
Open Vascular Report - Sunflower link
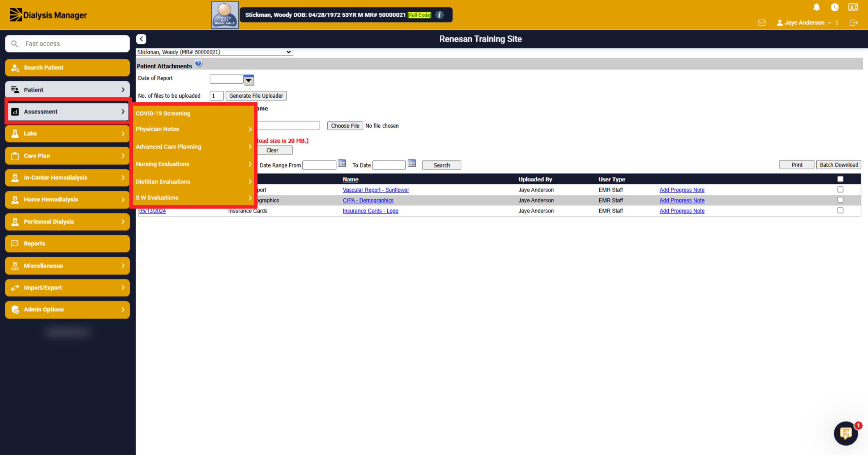tap(376, 190)
